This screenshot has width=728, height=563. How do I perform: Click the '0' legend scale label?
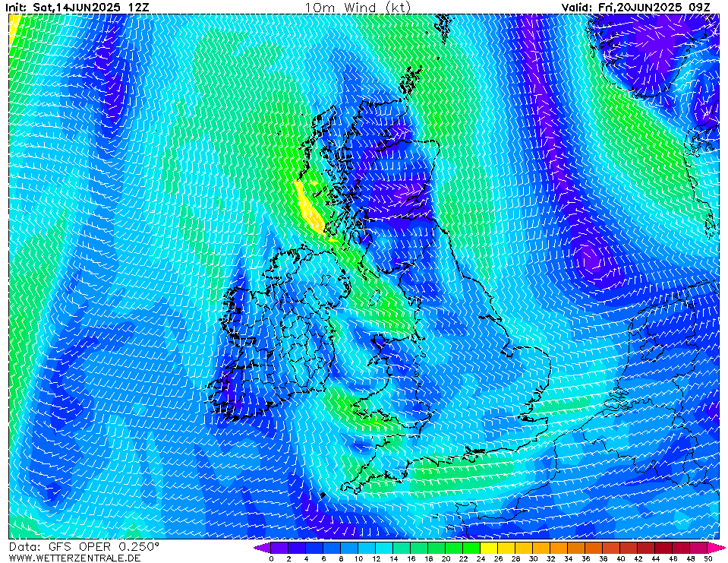[271, 558]
